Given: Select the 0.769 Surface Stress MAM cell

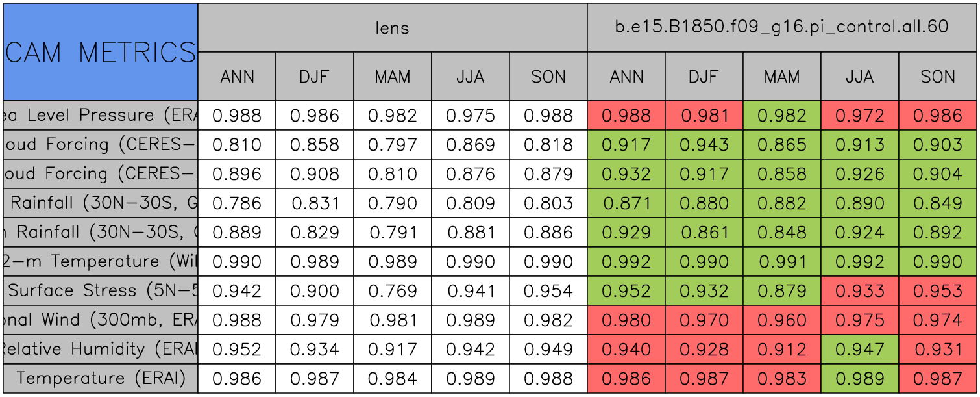Looking at the screenshot, I should (x=393, y=291).
